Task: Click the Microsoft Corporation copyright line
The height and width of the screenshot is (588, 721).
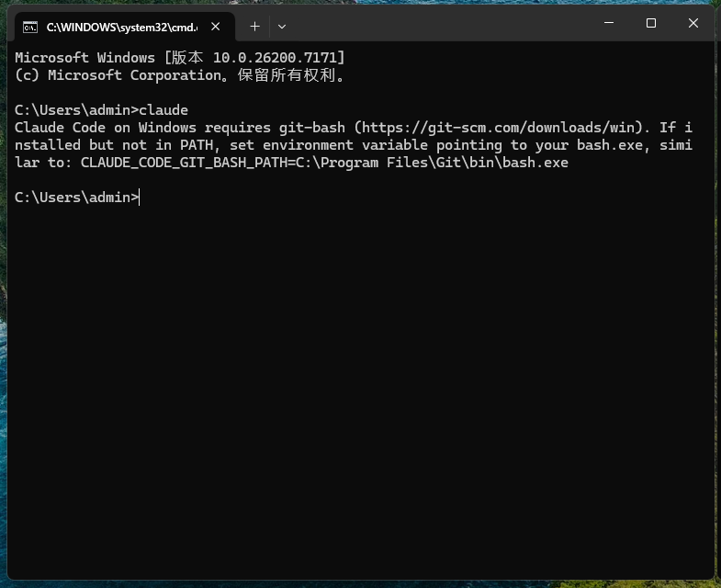Action: pos(180,75)
